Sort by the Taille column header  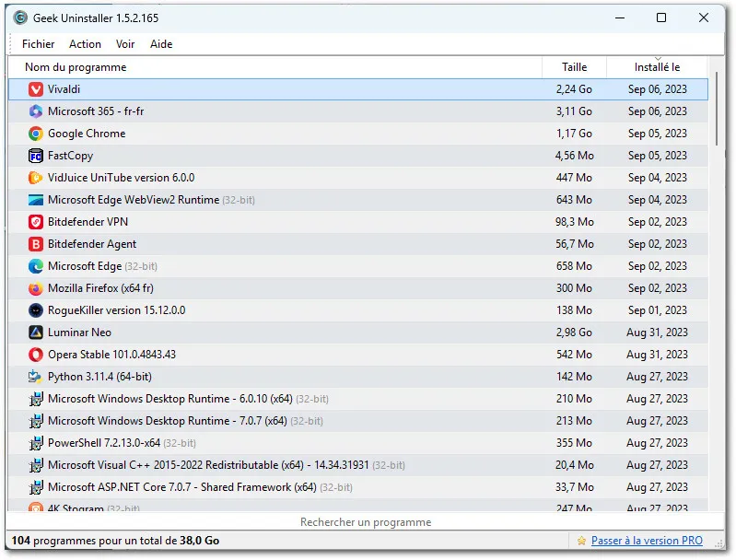[575, 67]
